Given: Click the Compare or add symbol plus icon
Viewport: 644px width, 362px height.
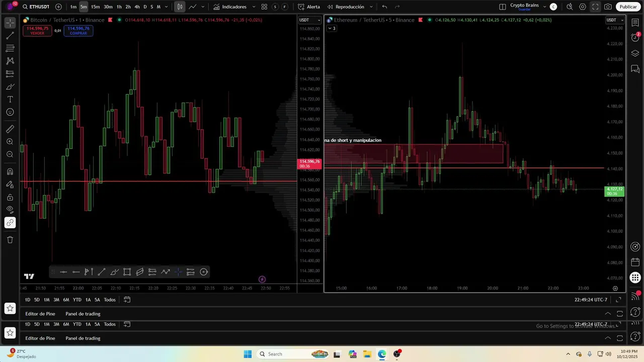Looking at the screenshot, I should [x=58, y=7].
